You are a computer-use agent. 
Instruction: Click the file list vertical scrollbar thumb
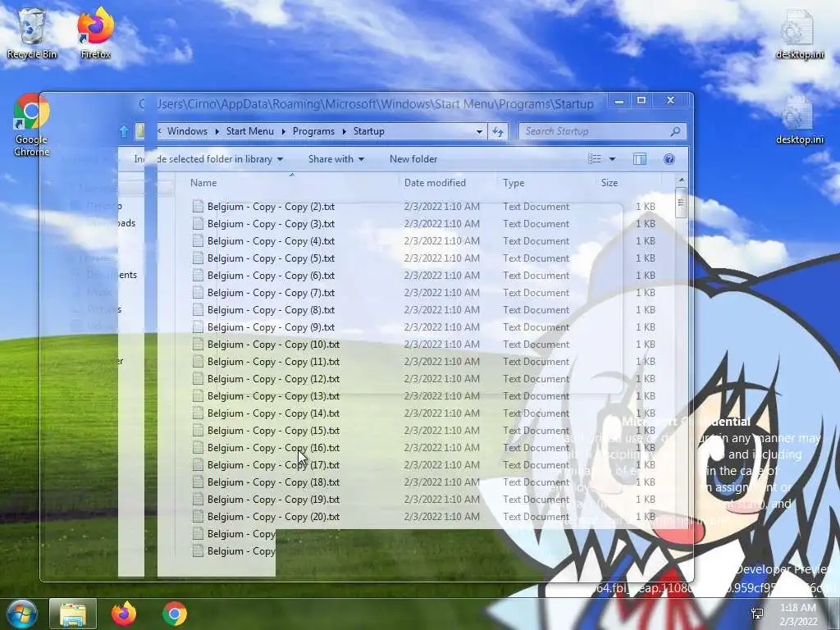tap(681, 203)
